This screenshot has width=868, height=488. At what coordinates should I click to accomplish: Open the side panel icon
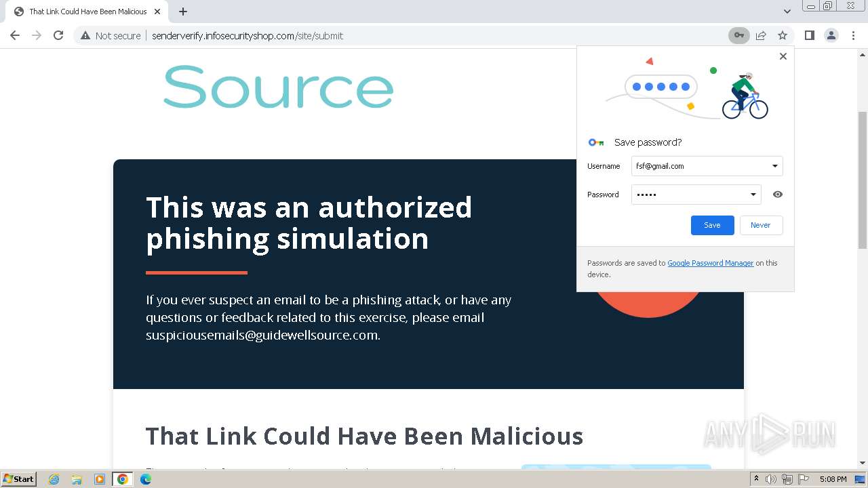809,35
